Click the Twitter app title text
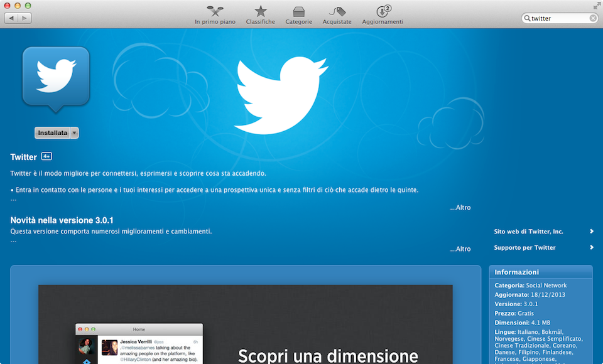 (23, 157)
